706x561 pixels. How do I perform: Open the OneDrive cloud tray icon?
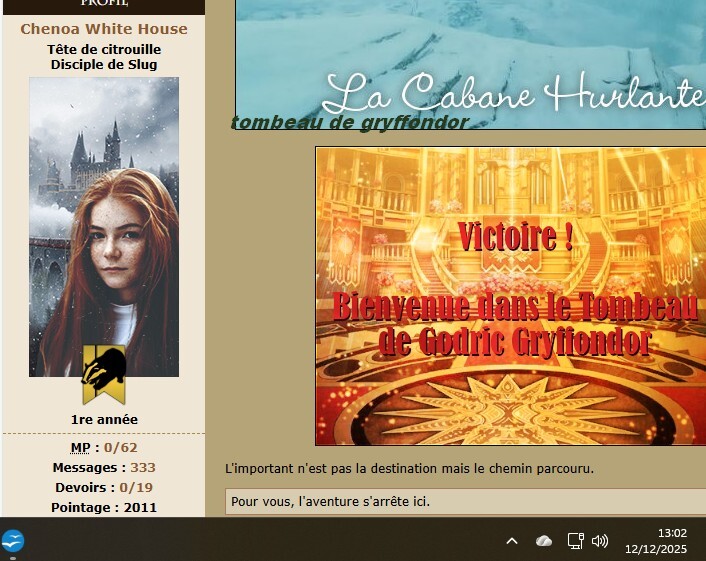(x=543, y=541)
